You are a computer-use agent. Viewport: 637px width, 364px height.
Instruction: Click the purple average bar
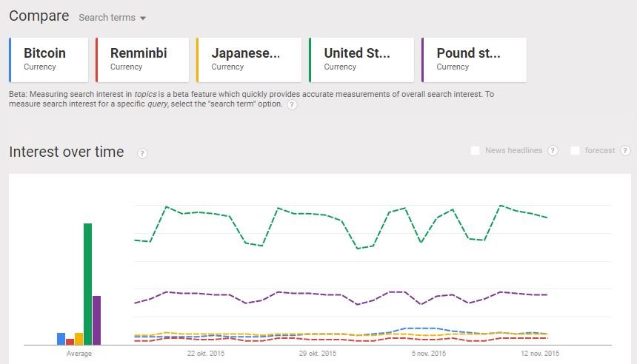[x=96, y=320]
